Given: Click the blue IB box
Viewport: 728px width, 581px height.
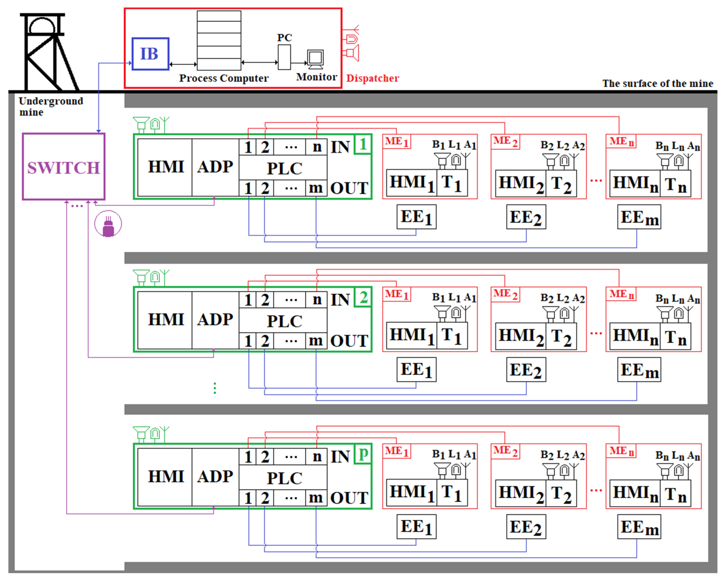Looking at the screenshot, I should tap(150, 54).
